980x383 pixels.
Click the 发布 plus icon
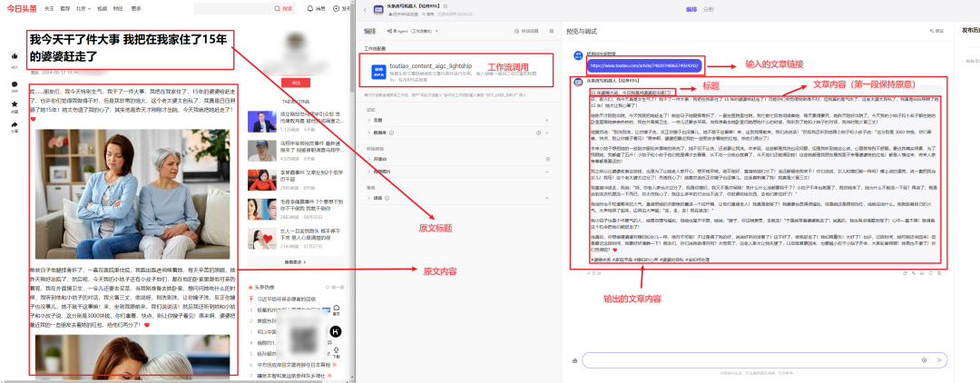click(337, 9)
